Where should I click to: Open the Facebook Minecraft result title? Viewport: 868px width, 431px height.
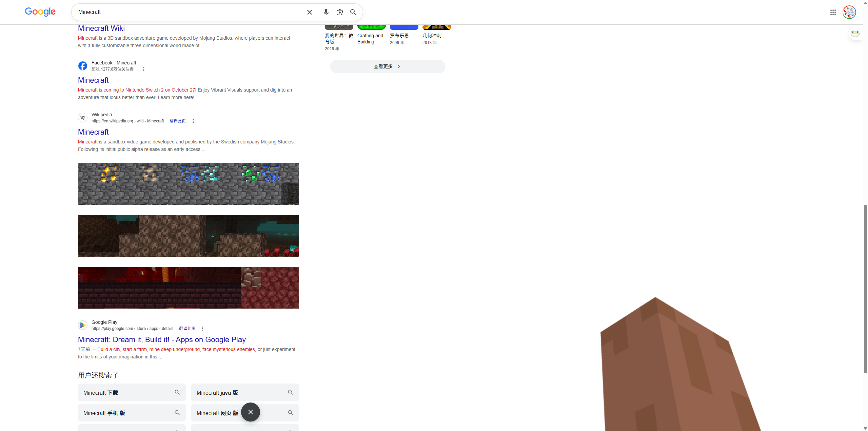(93, 80)
